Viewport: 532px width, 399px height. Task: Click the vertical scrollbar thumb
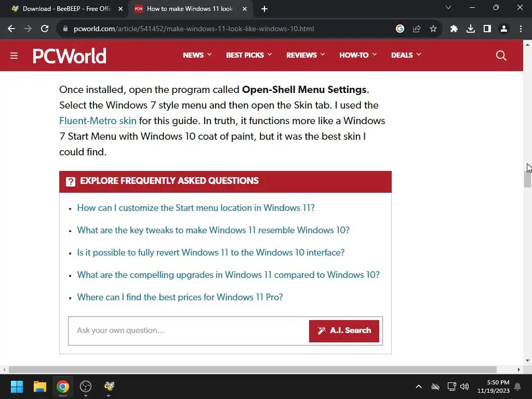tap(527, 179)
